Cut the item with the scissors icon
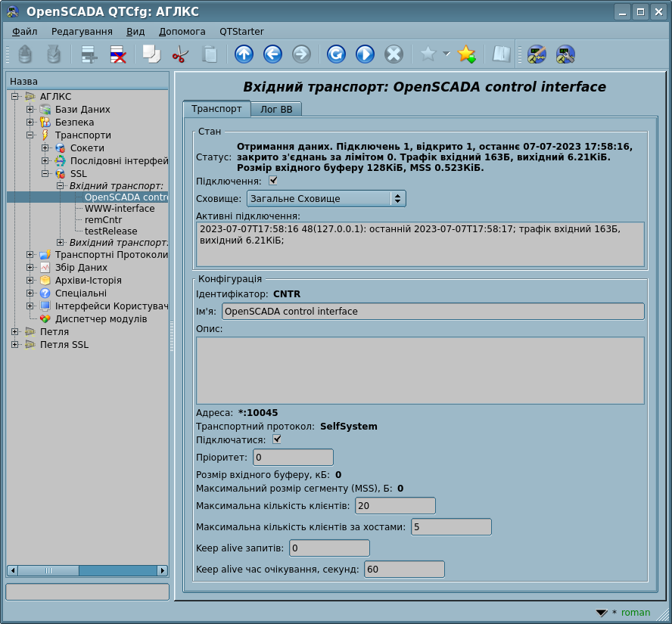Screen dimensions: 672x624 180,54
